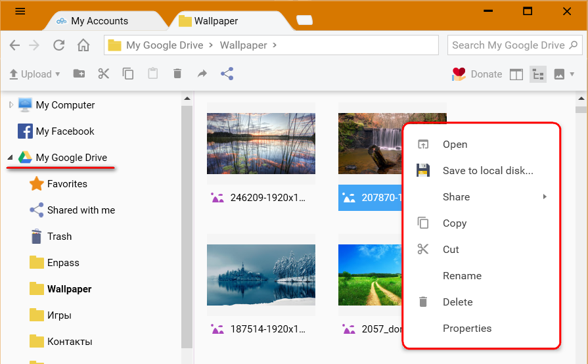The width and height of the screenshot is (588, 364).
Task: Click the toolbar forward/send arrow icon
Action: [202, 74]
